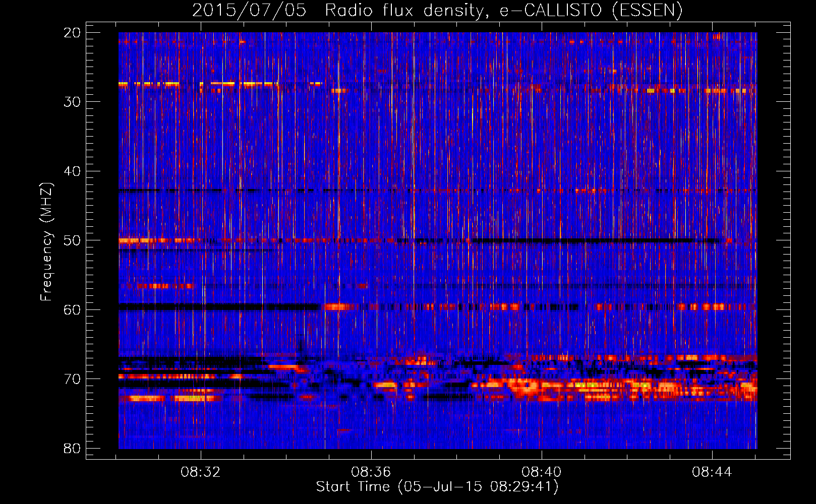
Task: Click the Start Time x-axis label
Action: (437, 487)
